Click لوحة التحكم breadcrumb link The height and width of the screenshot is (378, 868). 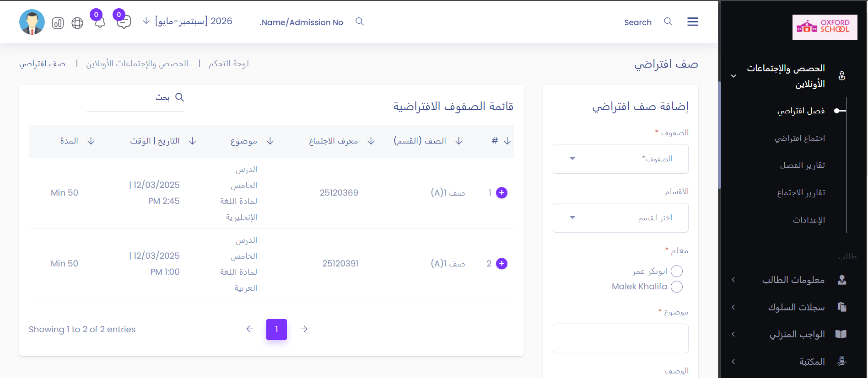click(x=228, y=64)
